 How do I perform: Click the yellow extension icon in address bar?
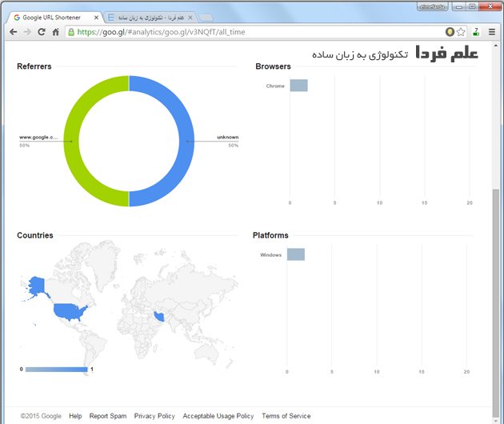[x=450, y=32]
